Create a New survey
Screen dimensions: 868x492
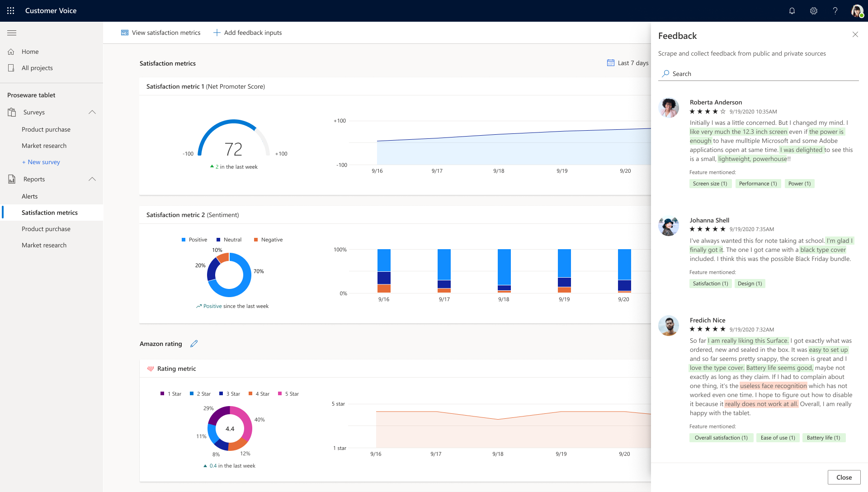click(41, 162)
